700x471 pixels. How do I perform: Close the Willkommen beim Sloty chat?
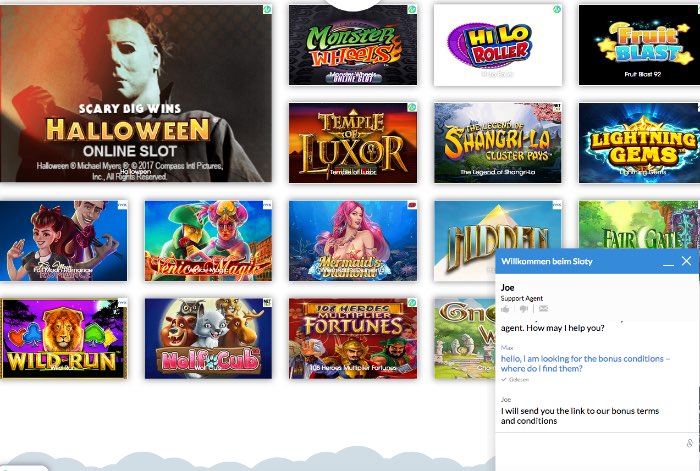687,261
